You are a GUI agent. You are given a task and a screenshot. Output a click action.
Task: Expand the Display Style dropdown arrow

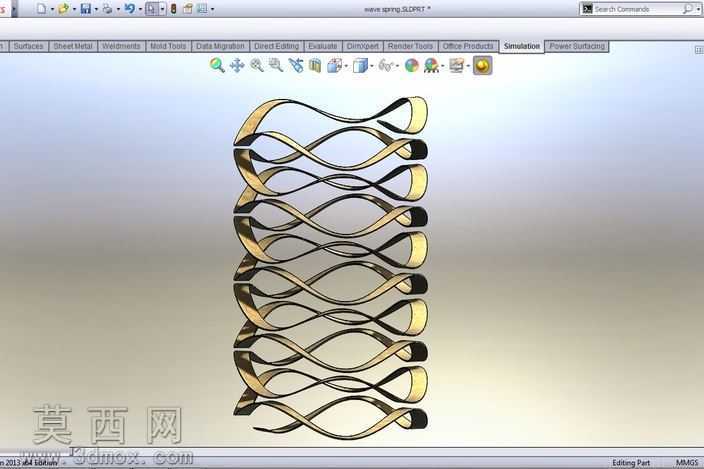click(x=372, y=66)
